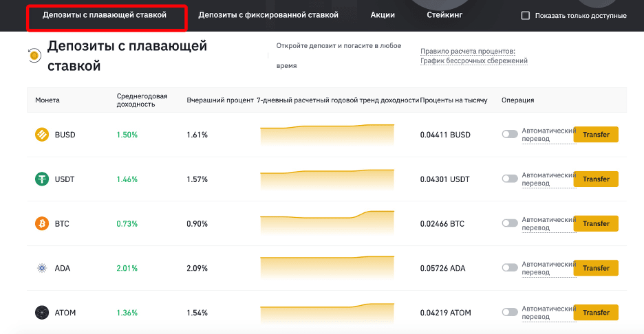Click '0.04219 ATOM' per-thousand value
This screenshot has height=334, width=644.
pyautogui.click(x=446, y=313)
